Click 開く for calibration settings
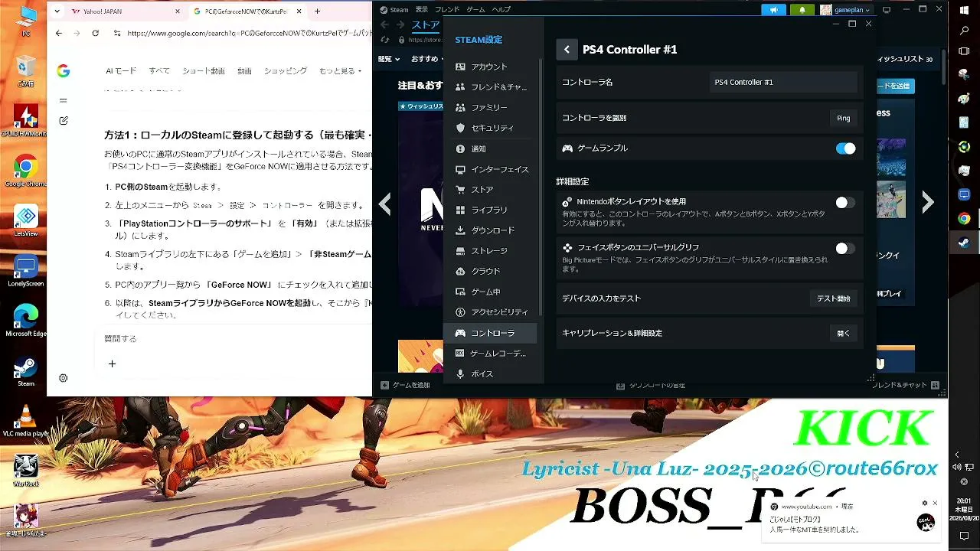 (843, 334)
